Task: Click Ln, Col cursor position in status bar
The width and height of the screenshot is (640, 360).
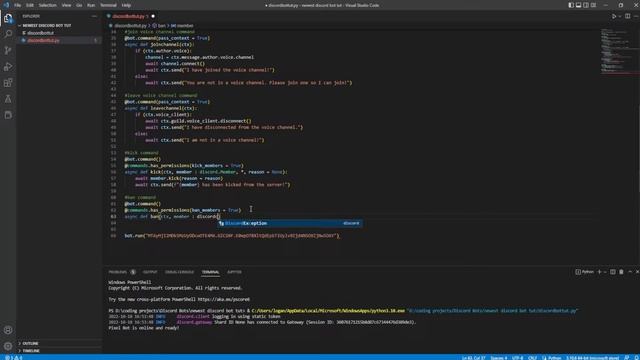Action: (473, 358)
